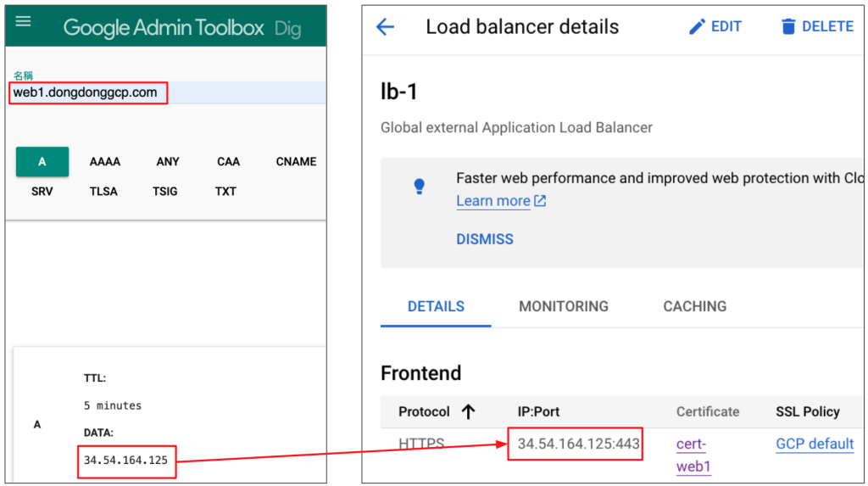Select the CNAME record type
The height and width of the screenshot is (486, 868).
coord(296,162)
